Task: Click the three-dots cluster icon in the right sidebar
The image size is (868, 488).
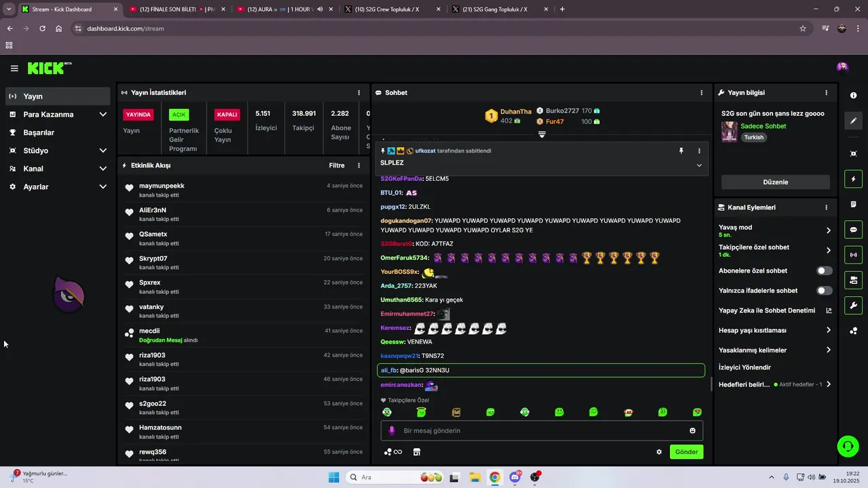Action: pos(853,331)
